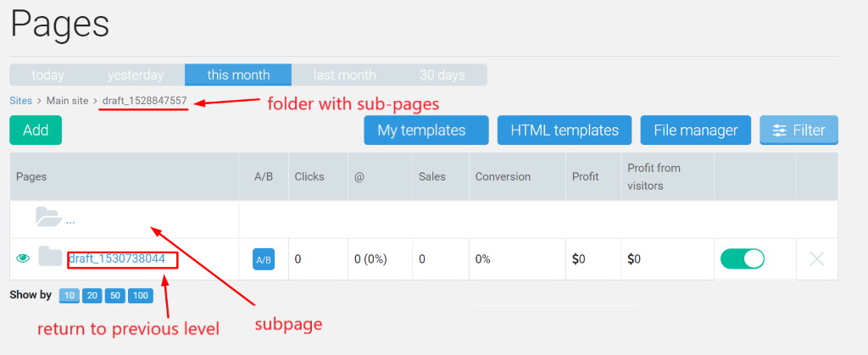
Task: Toggle the green eye visibility icon
Action: click(23, 258)
